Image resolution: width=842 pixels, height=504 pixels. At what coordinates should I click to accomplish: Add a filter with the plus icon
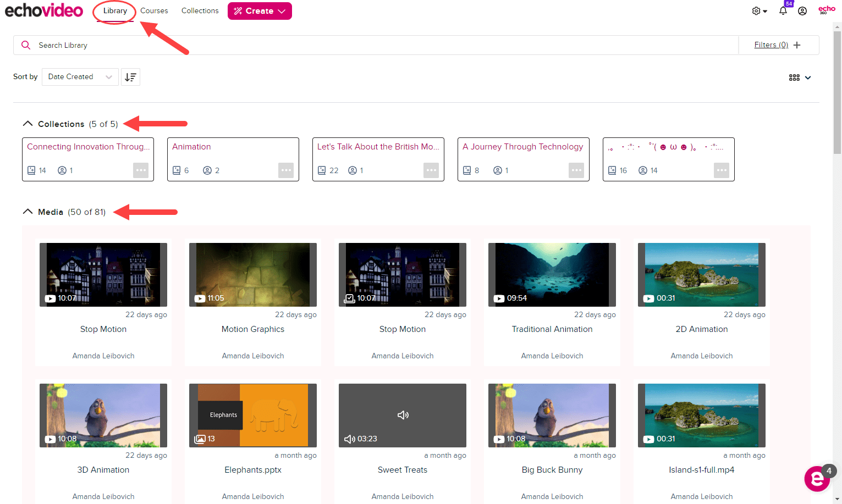tap(797, 45)
